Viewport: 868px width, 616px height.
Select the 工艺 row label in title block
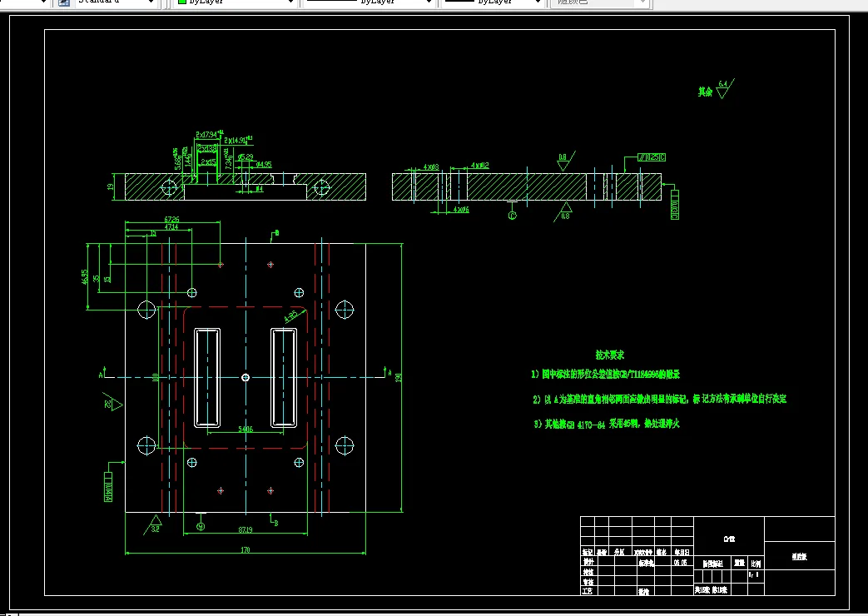[588, 591]
